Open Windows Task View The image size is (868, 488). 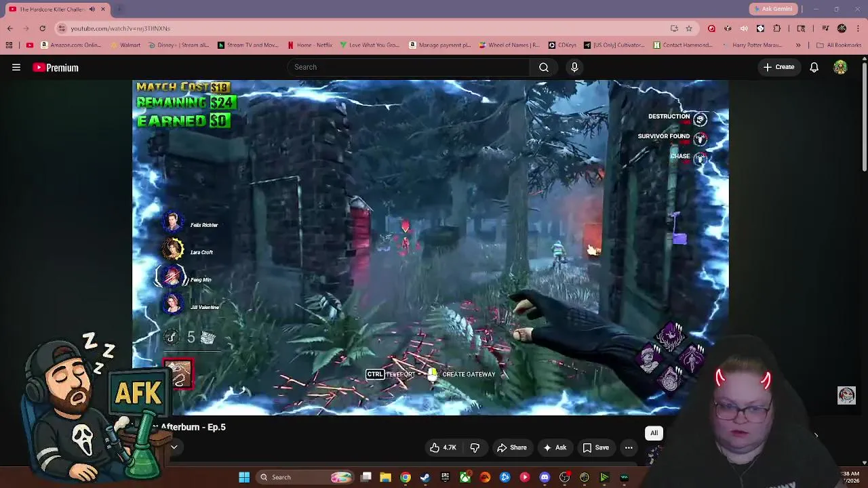pos(366,477)
